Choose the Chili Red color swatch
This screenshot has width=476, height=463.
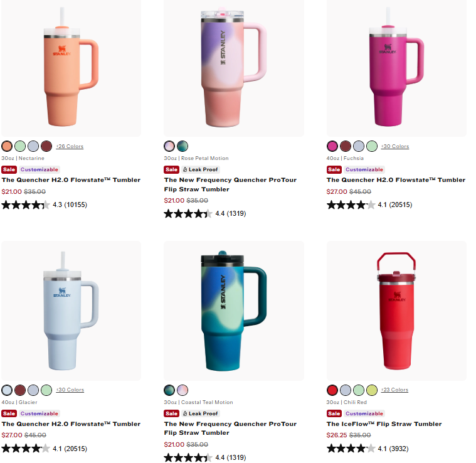coord(332,390)
